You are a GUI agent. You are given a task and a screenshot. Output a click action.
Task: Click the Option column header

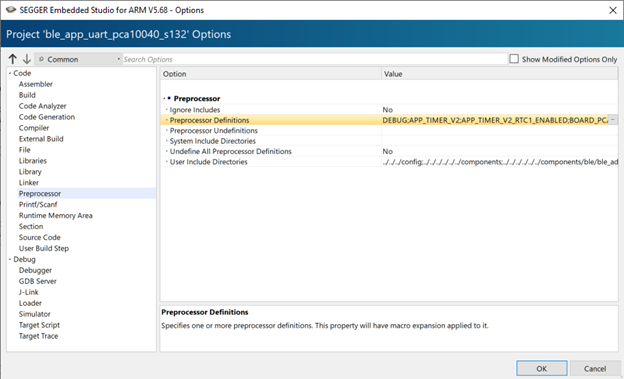click(x=271, y=74)
